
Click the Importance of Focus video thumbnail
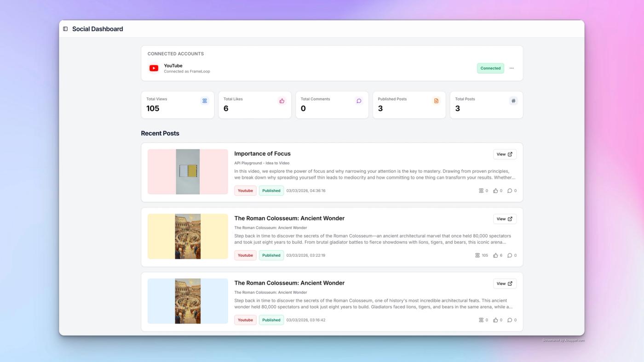[x=187, y=171]
